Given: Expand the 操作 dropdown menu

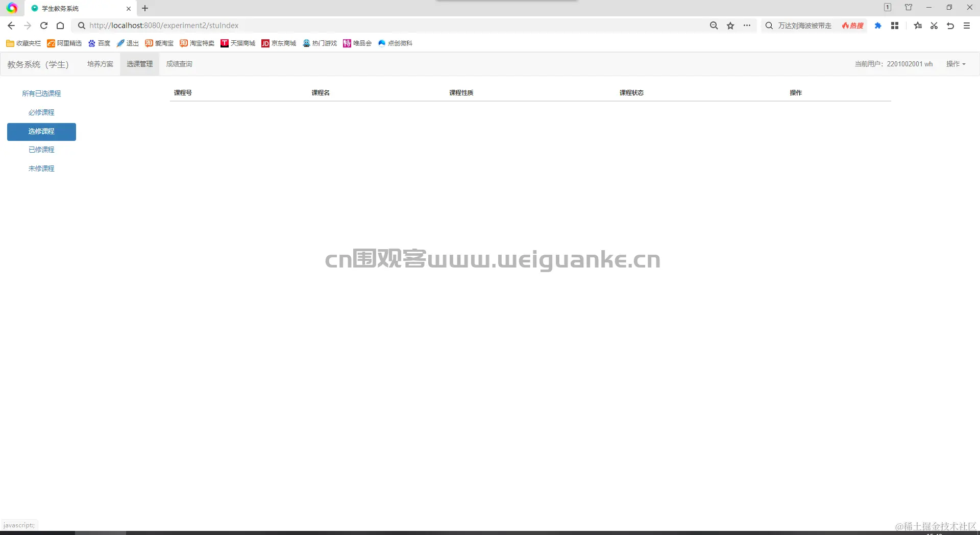Looking at the screenshot, I should [955, 64].
